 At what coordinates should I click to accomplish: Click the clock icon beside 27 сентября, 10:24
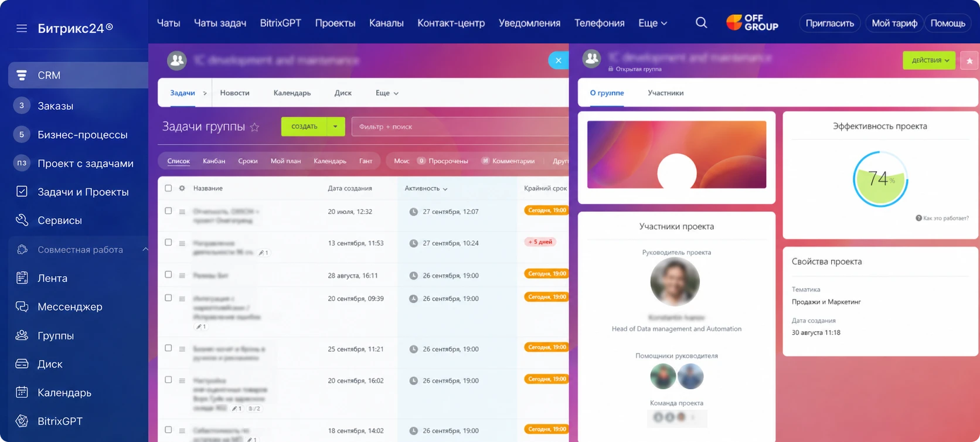413,243
